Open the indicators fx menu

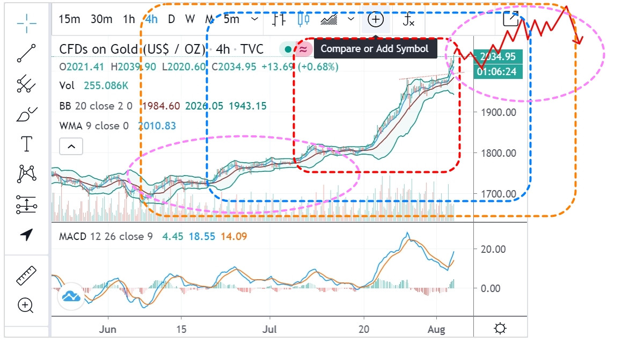point(409,20)
